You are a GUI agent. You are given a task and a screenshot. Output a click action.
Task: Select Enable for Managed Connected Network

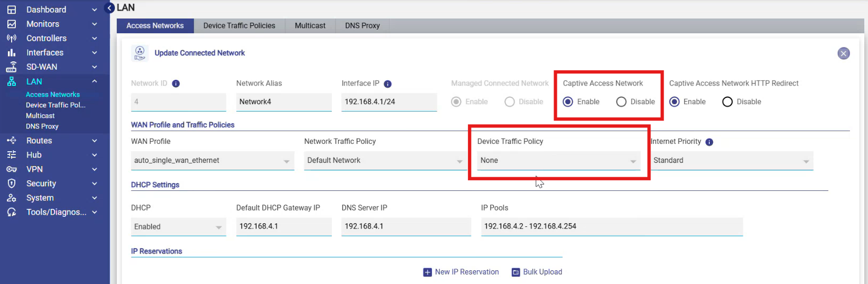456,102
